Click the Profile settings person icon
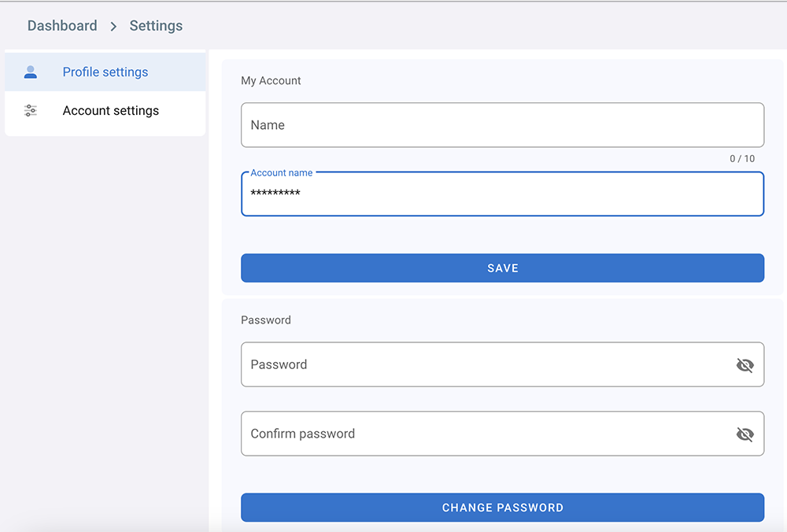This screenshot has height=532, width=787. 30,71
